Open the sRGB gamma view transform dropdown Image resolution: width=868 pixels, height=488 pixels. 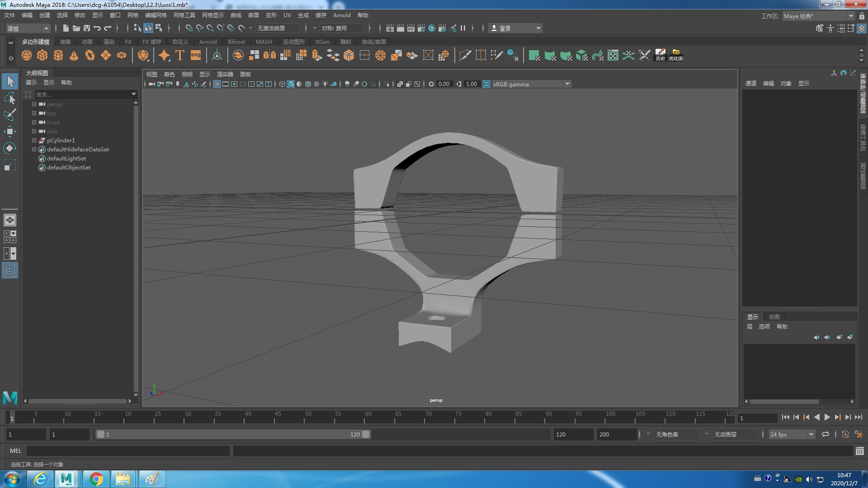click(x=532, y=84)
